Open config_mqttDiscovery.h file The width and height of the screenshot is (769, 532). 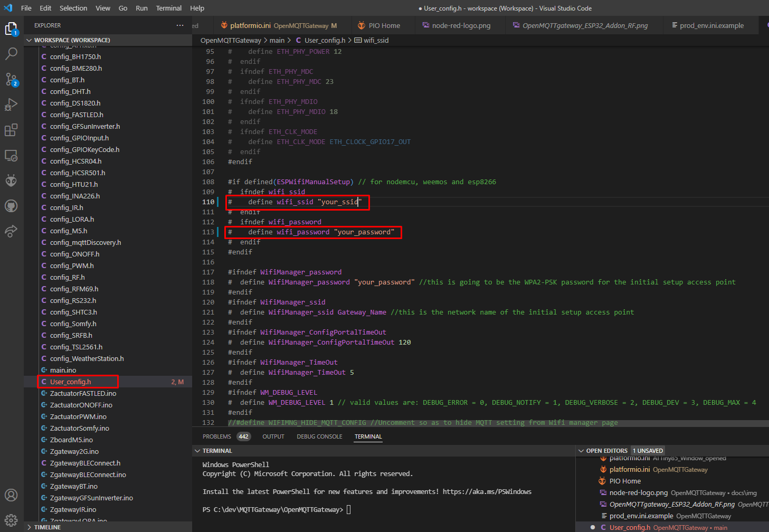(x=108, y=242)
